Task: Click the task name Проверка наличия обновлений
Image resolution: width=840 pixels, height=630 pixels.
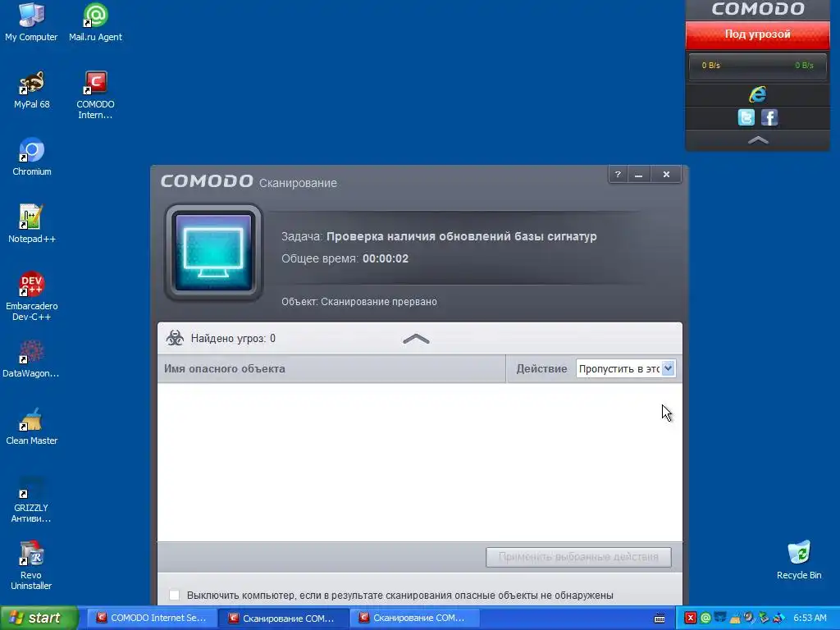Action: click(461, 236)
